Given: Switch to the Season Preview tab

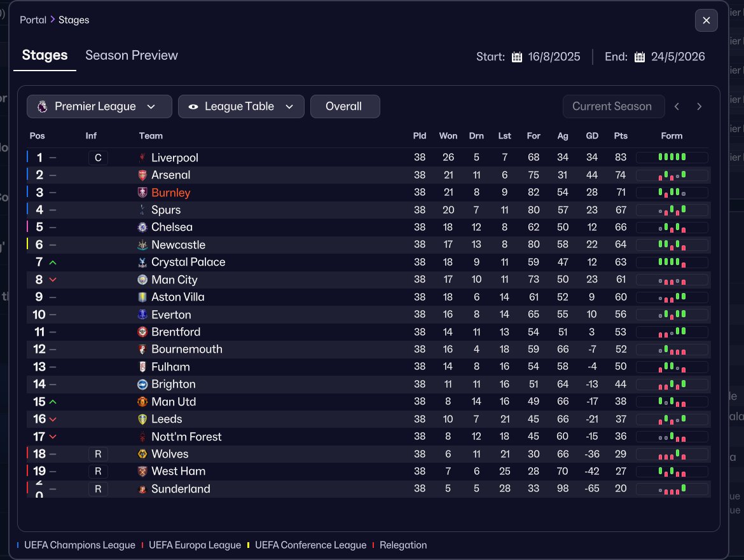Looking at the screenshot, I should (132, 55).
